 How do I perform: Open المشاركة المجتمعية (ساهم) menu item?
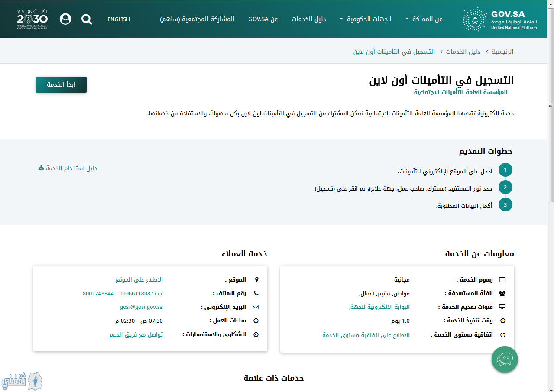197,19
